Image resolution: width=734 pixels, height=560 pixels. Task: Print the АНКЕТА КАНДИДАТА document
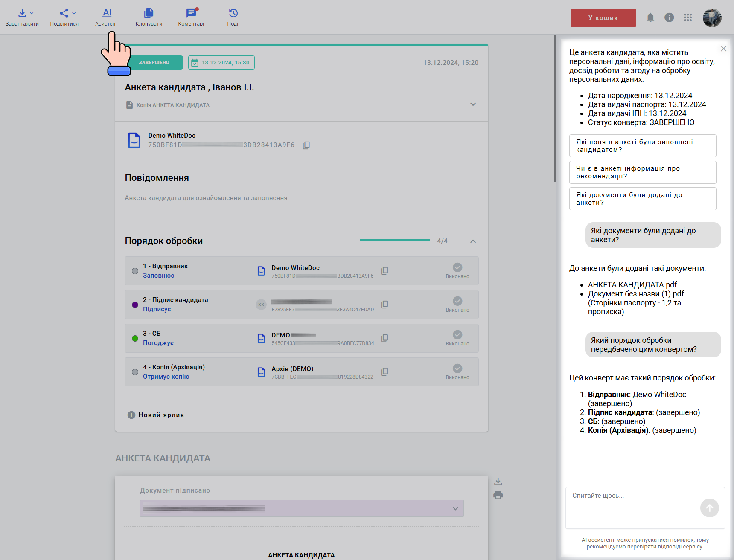click(498, 495)
